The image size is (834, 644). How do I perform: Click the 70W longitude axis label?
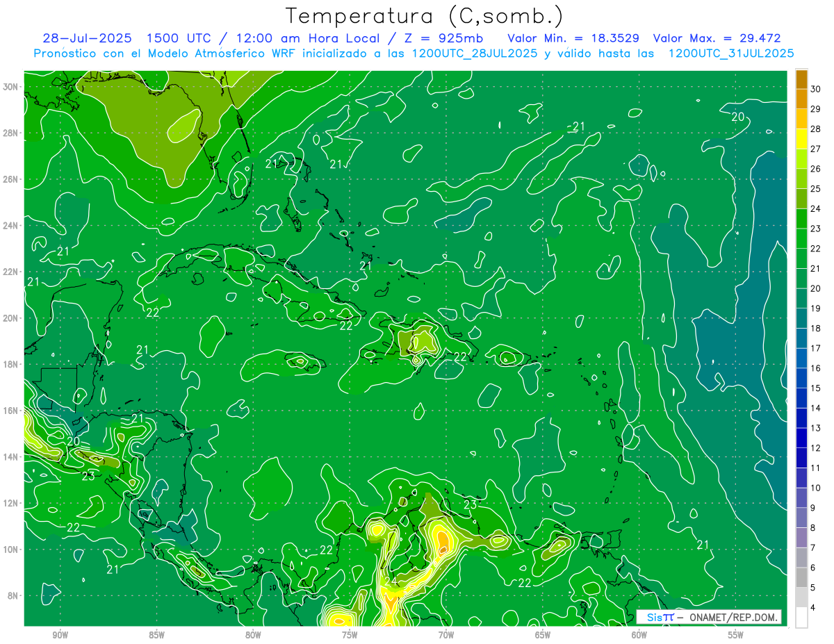click(446, 635)
